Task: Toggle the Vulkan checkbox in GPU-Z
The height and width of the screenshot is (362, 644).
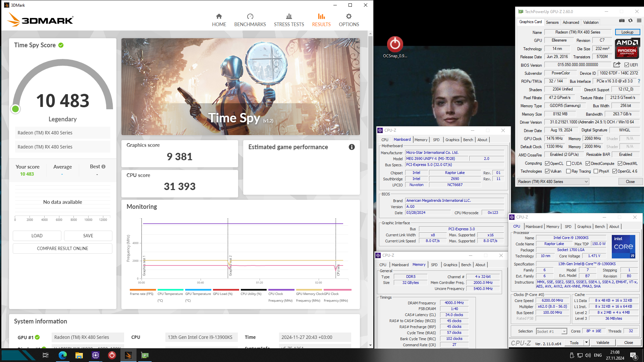Action: click(x=547, y=171)
